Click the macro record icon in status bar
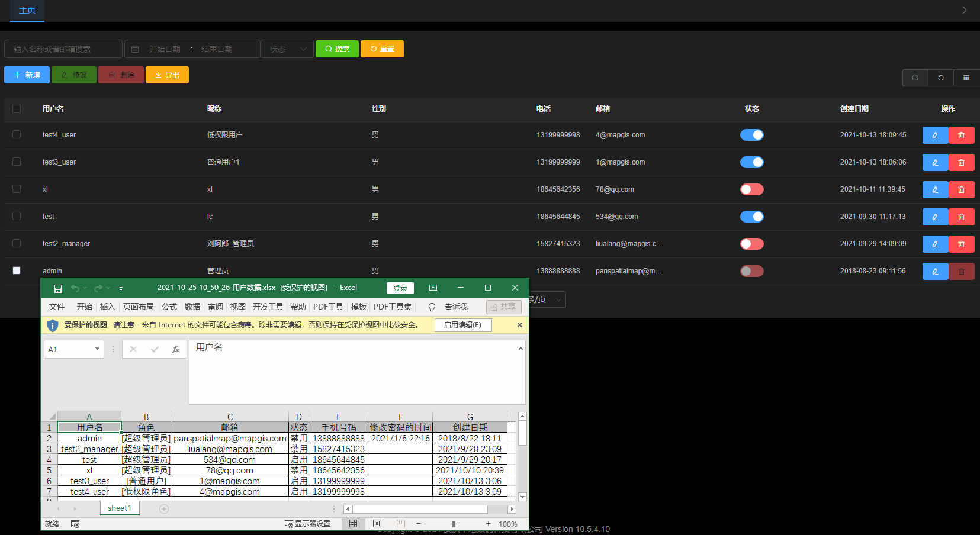The width and height of the screenshot is (980, 535). tap(75, 524)
